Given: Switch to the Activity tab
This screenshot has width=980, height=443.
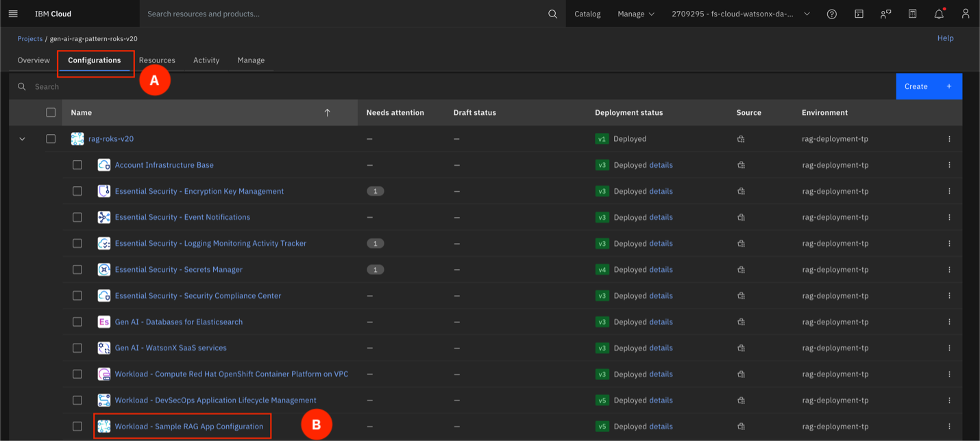Looking at the screenshot, I should click(206, 60).
